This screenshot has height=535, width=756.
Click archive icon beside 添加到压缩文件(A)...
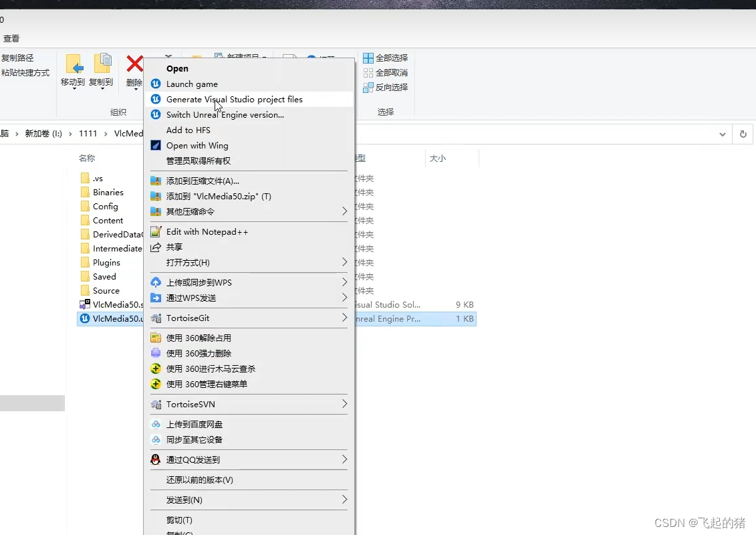tap(156, 181)
